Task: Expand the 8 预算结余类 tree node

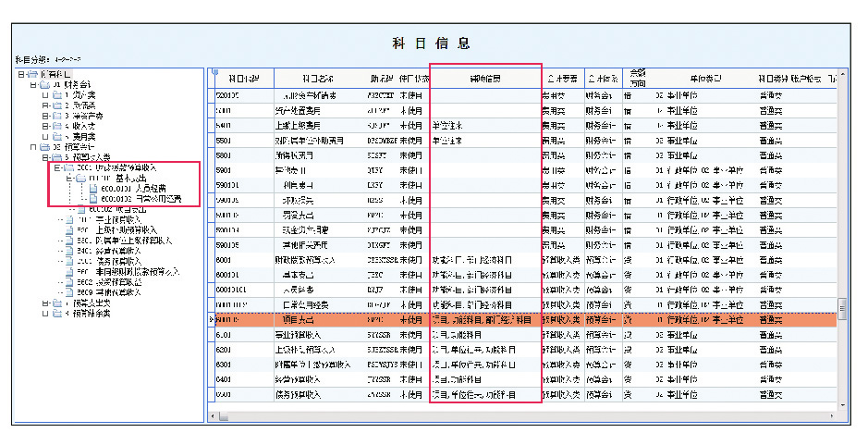Action: click(44, 313)
